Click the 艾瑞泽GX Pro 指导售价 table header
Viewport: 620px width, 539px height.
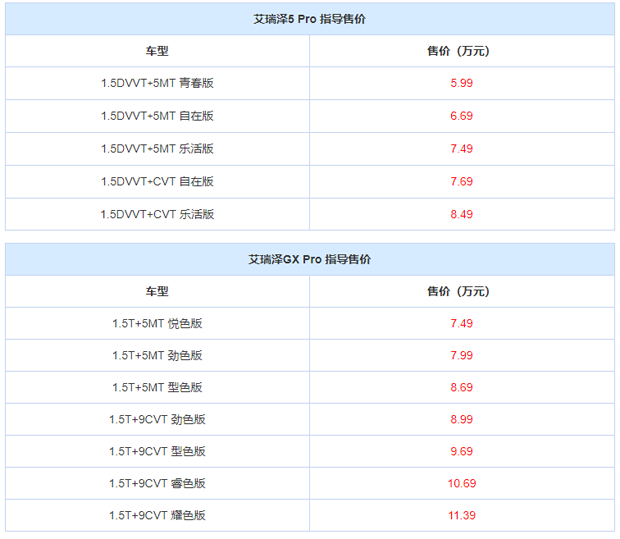[x=310, y=259]
